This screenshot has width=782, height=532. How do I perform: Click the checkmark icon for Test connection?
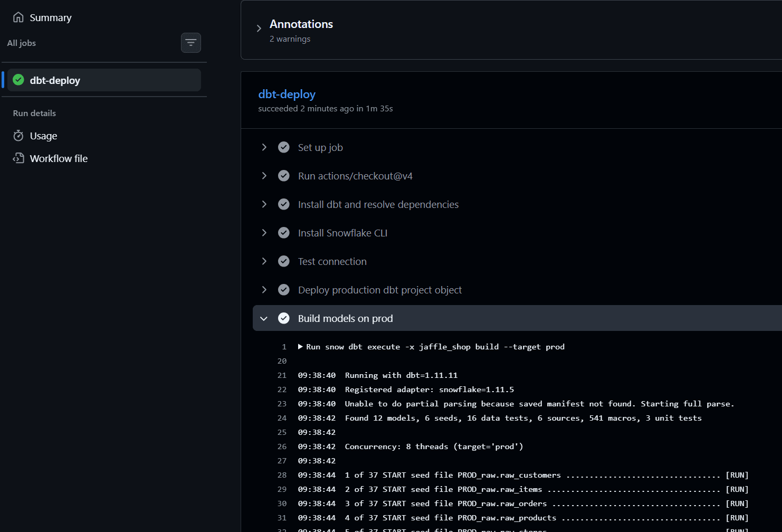coord(284,261)
